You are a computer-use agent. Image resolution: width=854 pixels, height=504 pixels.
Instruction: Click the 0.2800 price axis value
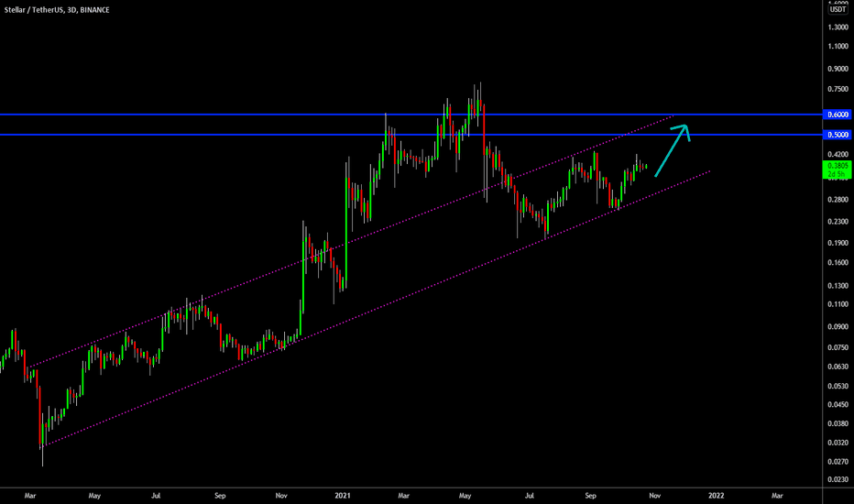coord(838,200)
